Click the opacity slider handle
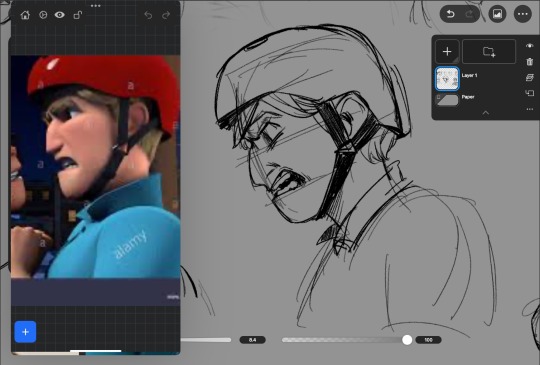 pyautogui.click(x=407, y=340)
